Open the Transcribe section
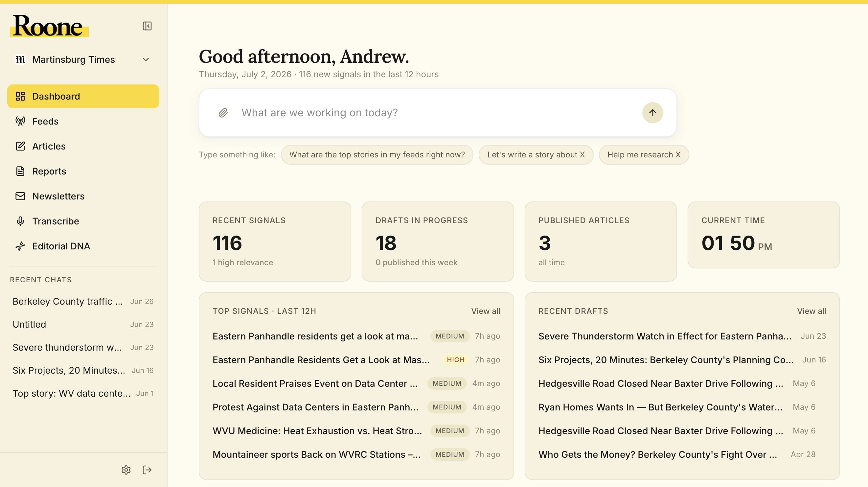Image resolution: width=868 pixels, height=487 pixels. [83, 221]
